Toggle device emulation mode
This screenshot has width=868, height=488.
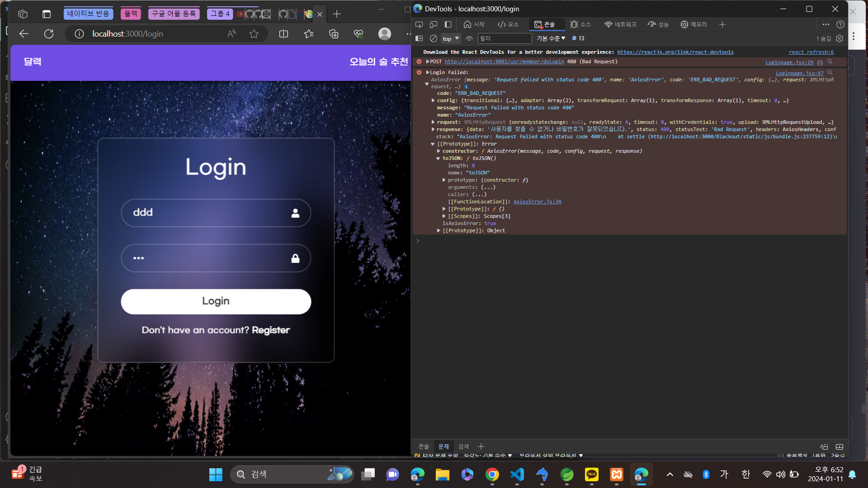pos(434,24)
